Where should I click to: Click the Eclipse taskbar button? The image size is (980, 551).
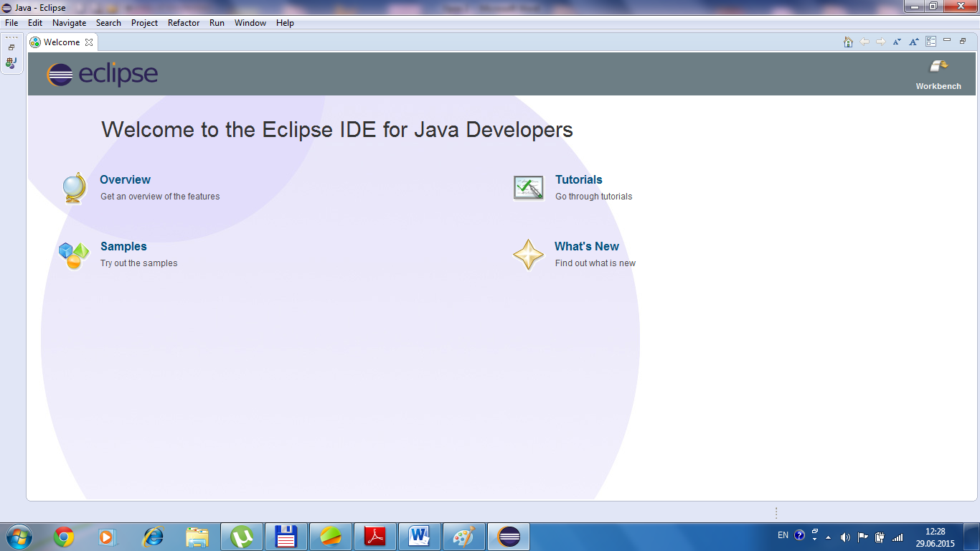[x=509, y=537]
